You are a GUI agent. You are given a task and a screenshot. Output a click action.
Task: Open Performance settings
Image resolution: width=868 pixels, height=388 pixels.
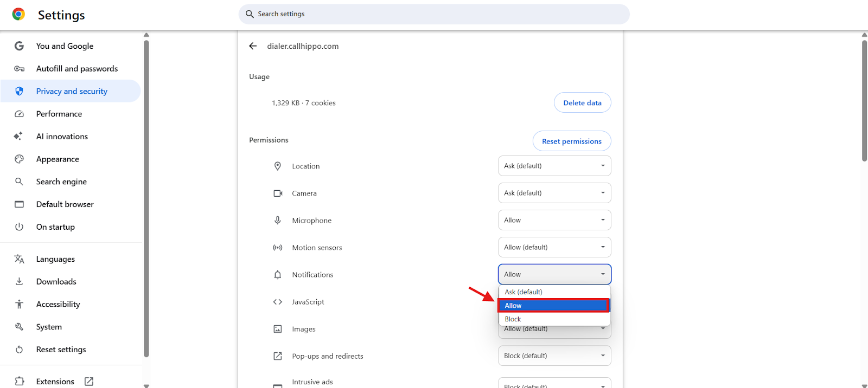(x=71, y=114)
